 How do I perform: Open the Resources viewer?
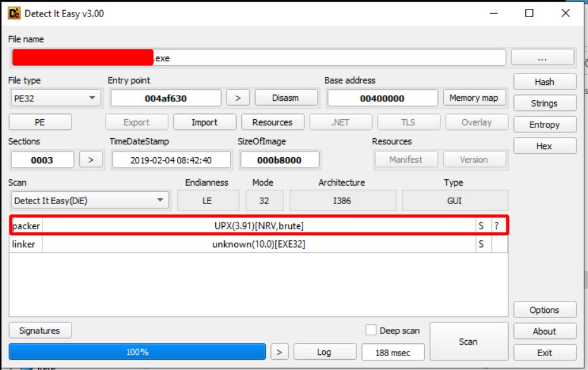click(x=272, y=122)
